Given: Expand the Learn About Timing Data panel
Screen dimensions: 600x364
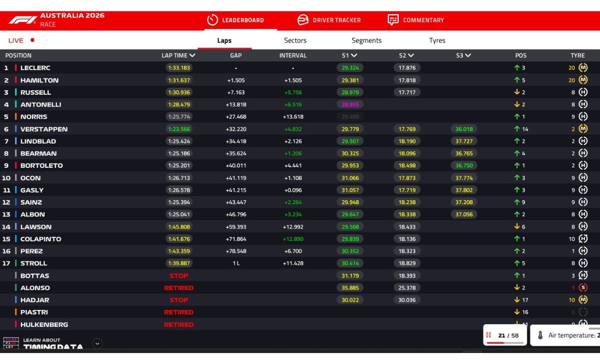Looking at the screenshot, I should pyautogui.click(x=97, y=343).
